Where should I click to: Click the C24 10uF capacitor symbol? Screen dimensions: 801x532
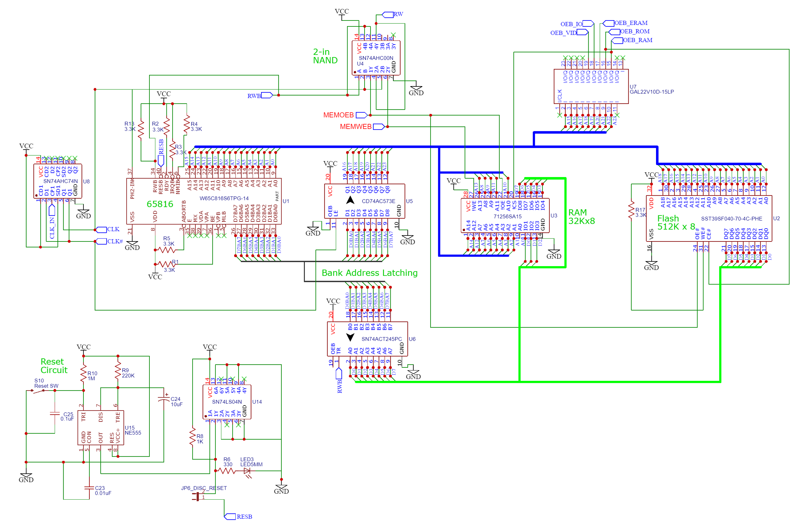coord(164,399)
